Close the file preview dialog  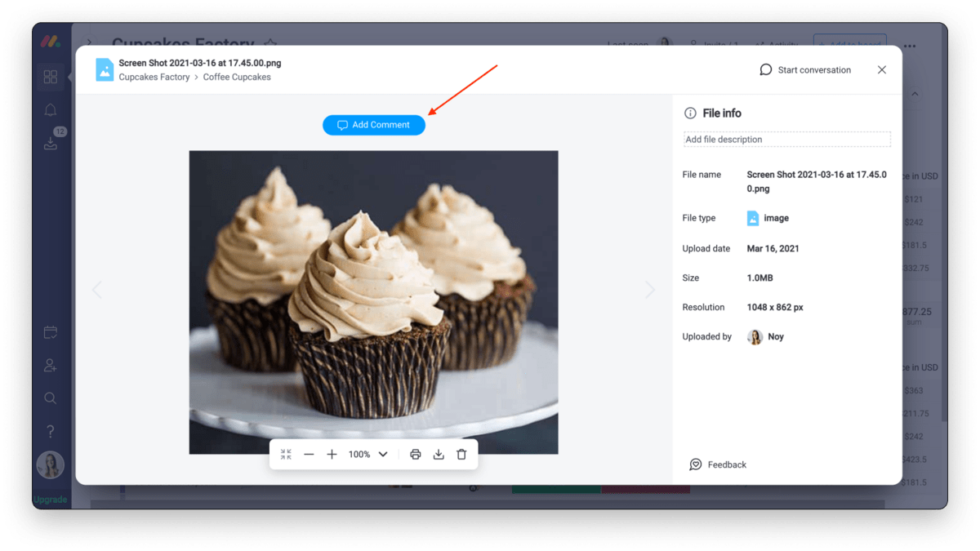pyautogui.click(x=882, y=70)
